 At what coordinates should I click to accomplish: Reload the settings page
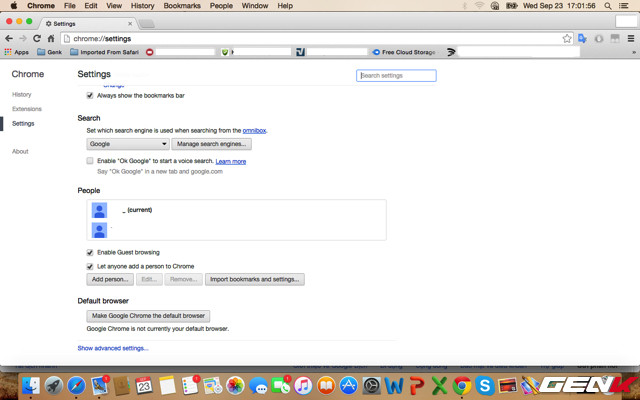(x=37, y=38)
